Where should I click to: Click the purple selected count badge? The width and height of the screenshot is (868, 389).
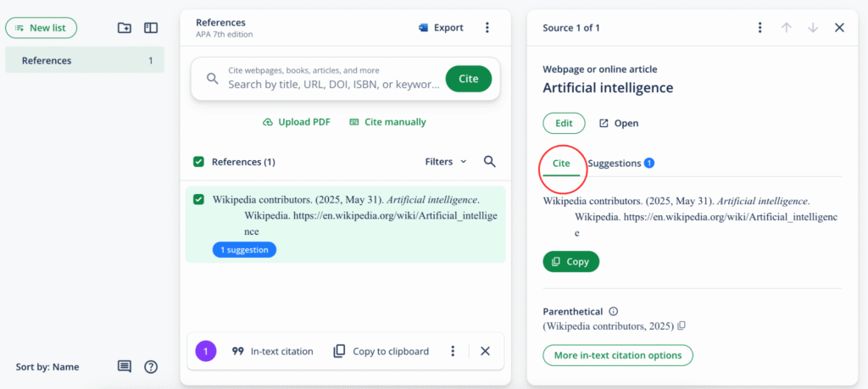click(x=206, y=351)
